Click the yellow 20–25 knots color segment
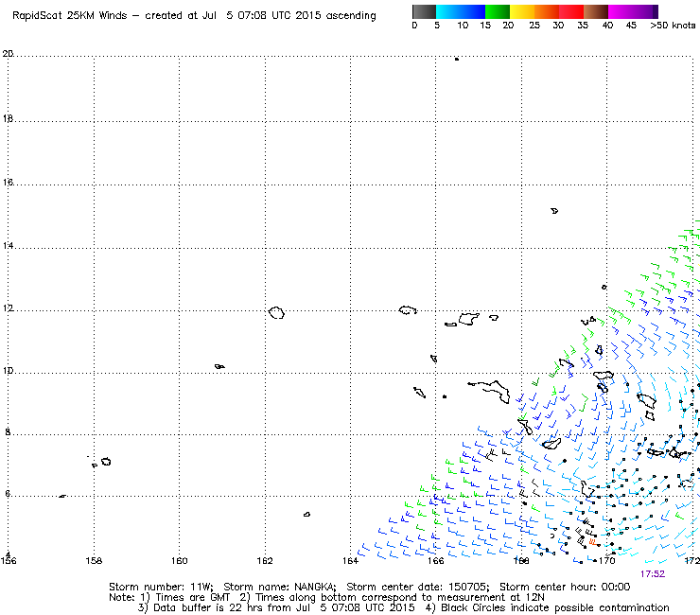Screen dimensions: 700x615 (x=522, y=11)
